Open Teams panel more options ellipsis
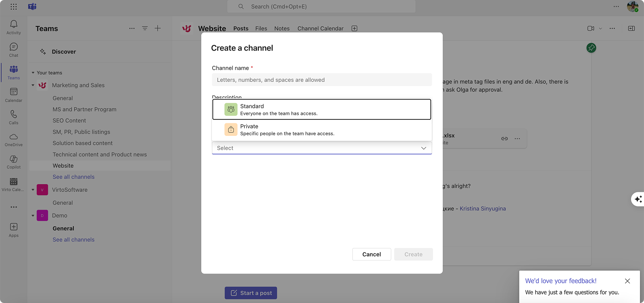The image size is (644, 303). [132, 28]
